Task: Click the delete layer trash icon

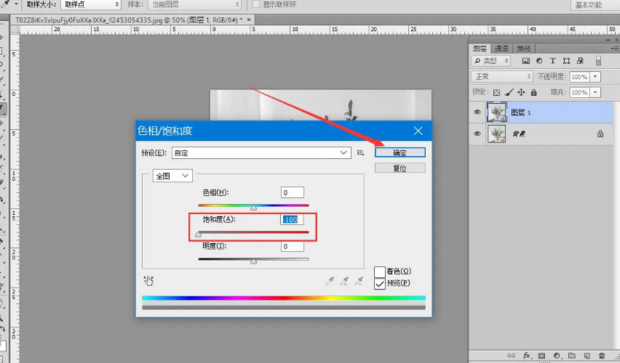Action: (x=602, y=355)
